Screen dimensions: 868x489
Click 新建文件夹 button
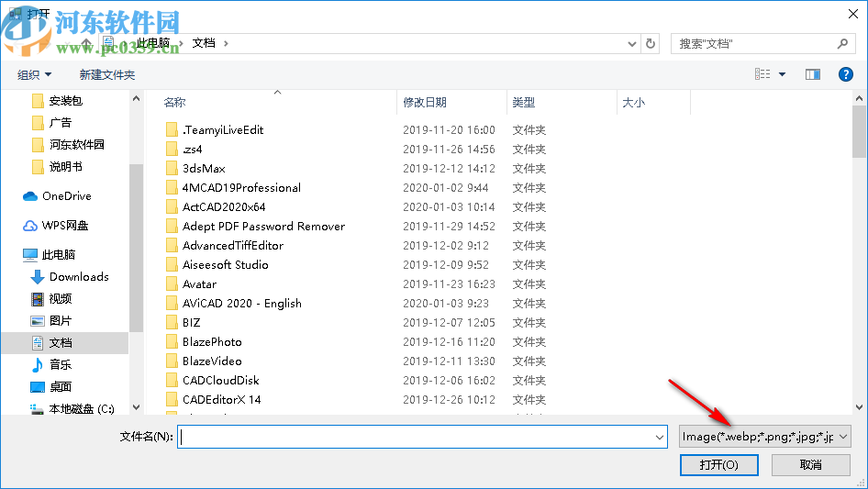106,74
